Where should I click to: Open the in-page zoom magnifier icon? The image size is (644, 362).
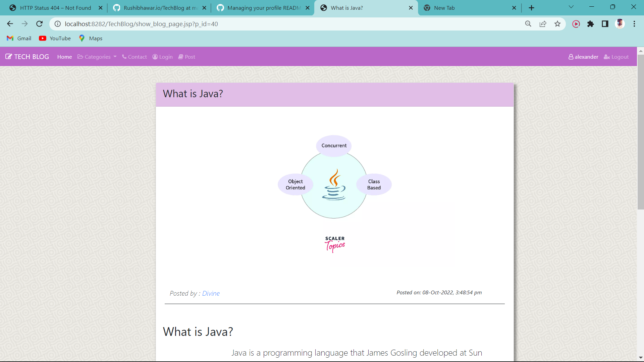(x=528, y=24)
